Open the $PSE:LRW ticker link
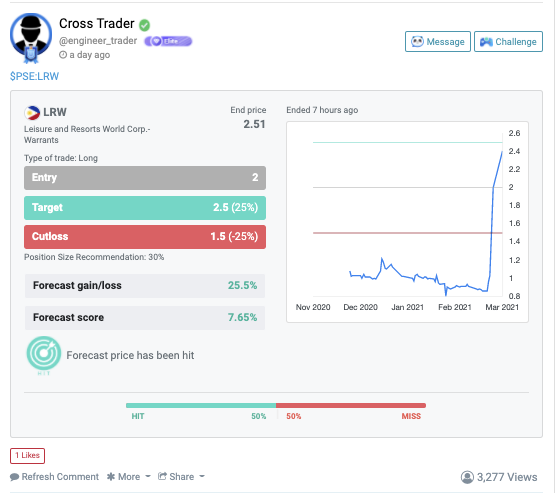The image size is (555, 493). [x=34, y=76]
